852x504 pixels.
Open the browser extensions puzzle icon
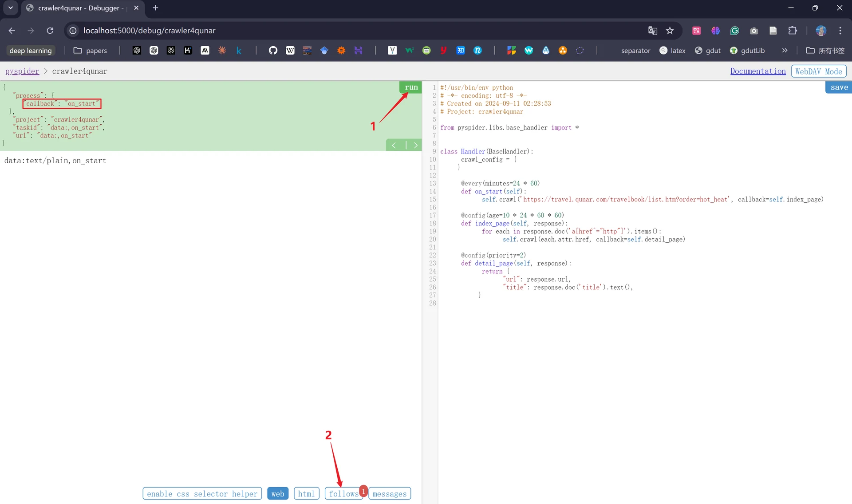tap(793, 31)
